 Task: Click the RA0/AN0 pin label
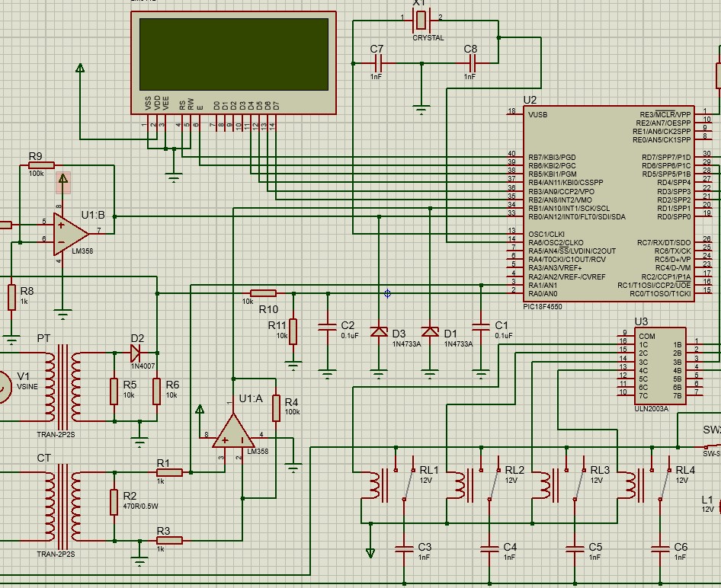[543, 293]
